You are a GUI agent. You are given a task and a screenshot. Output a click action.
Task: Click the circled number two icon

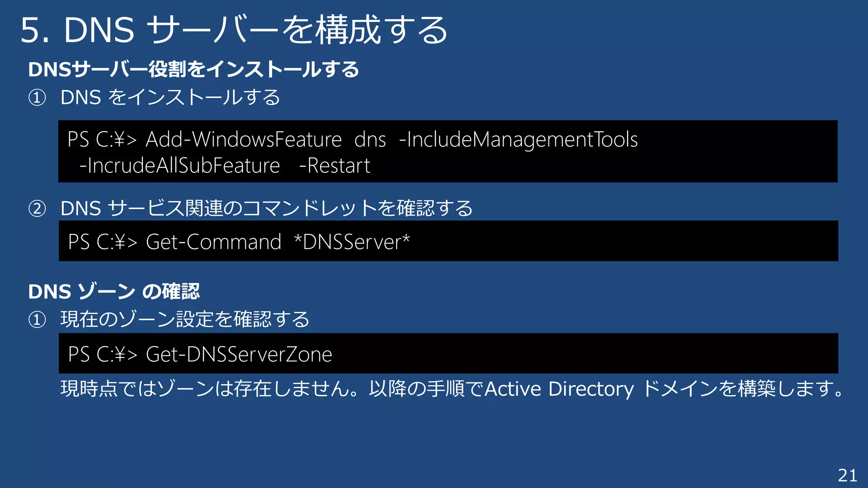point(37,209)
